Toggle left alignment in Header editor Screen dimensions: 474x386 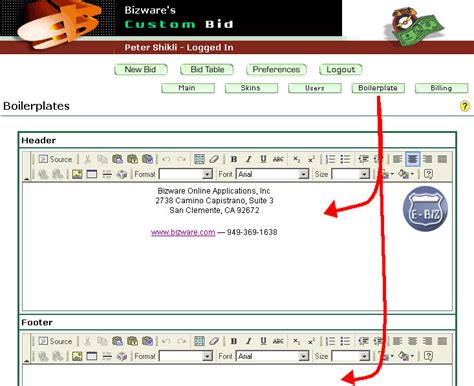point(397,159)
